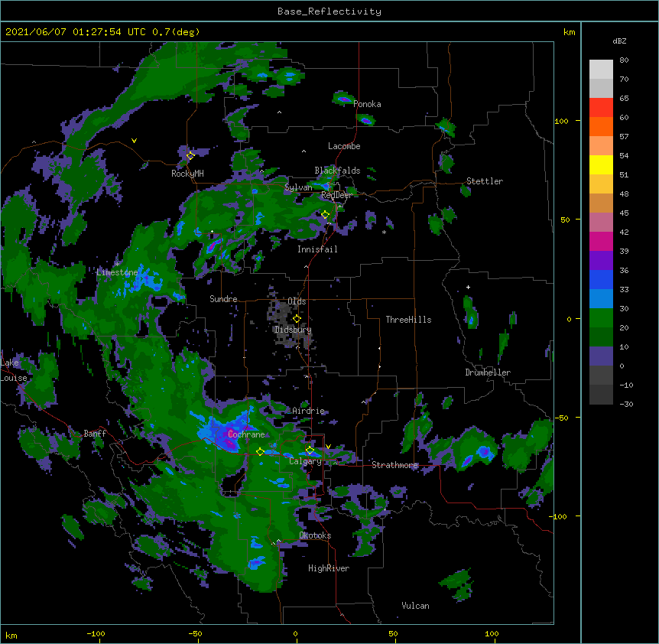Click the -30 value in the dBZ scale
Viewport: 659px width, 644px height.
pyautogui.click(x=626, y=404)
